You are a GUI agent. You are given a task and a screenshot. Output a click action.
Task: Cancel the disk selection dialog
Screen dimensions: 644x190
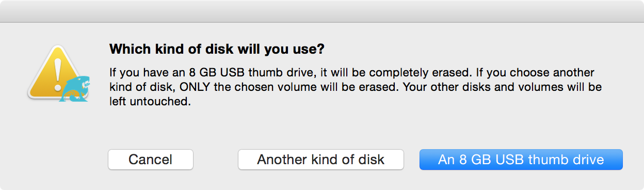pyautogui.click(x=151, y=160)
